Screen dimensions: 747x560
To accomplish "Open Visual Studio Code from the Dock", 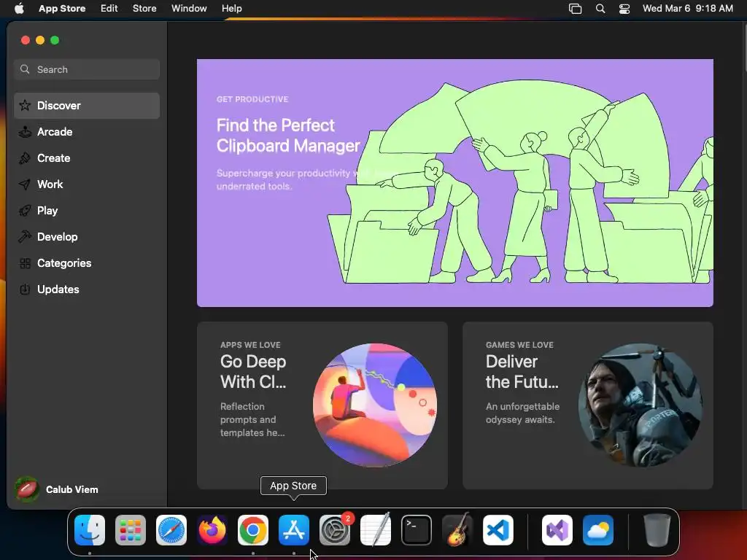I will click(498, 530).
